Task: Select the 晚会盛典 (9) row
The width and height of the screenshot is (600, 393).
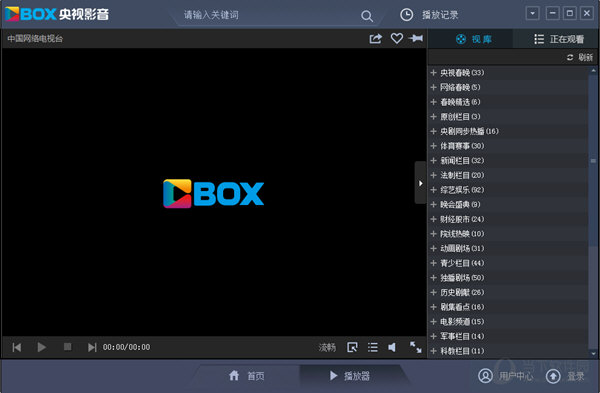Action: (x=508, y=204)
